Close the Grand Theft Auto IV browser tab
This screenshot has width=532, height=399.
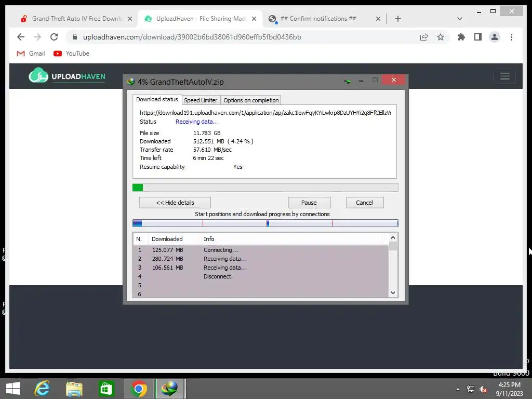(x=129, y=19)
